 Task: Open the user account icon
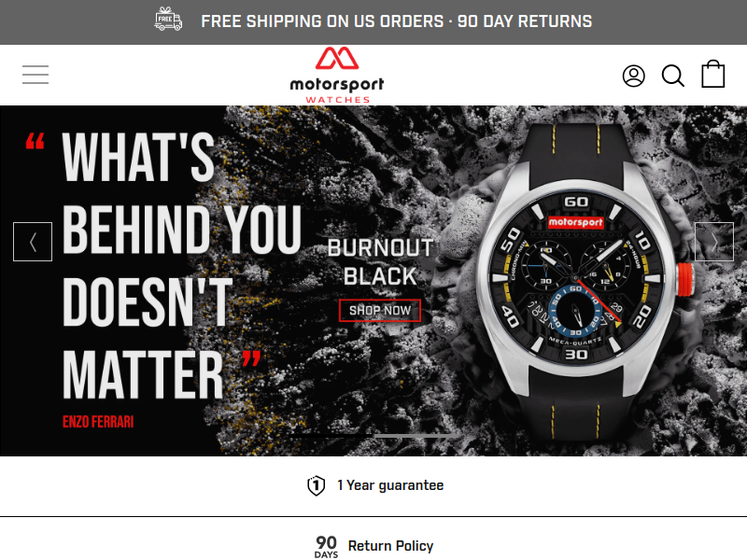[x=634, y=76]
